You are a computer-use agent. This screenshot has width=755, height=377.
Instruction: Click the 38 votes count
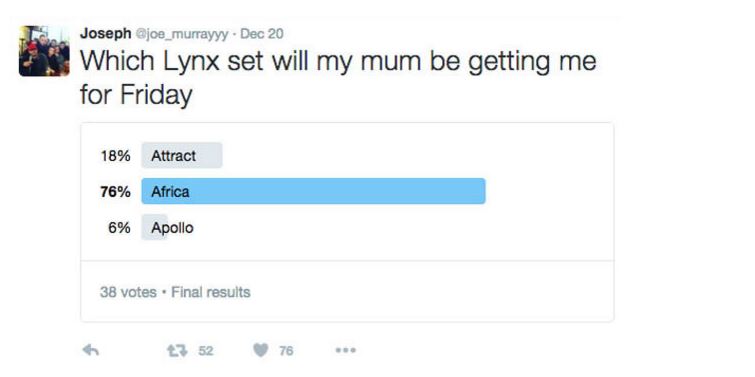(128, 292)
